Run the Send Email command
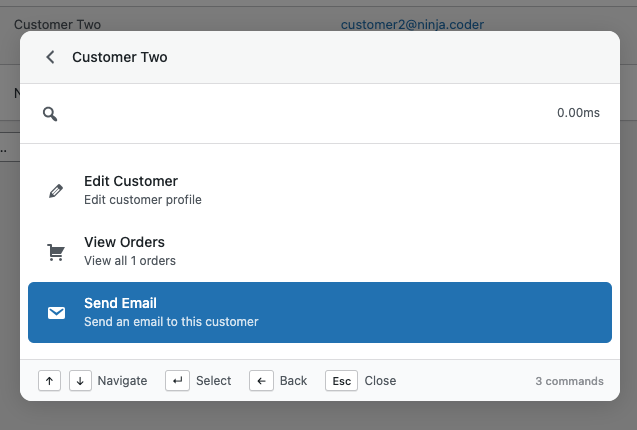This screenshot has height=430, width=637. [320, 313]
